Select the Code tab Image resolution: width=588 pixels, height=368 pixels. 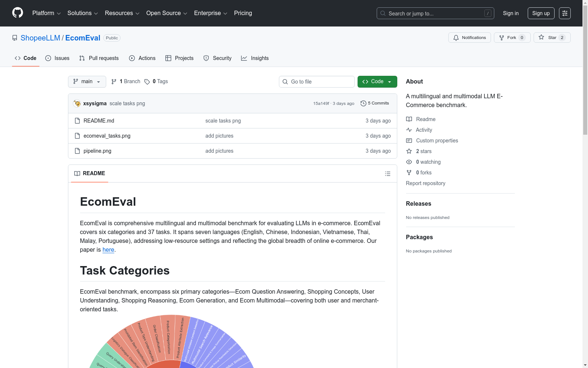pos(26,58)
